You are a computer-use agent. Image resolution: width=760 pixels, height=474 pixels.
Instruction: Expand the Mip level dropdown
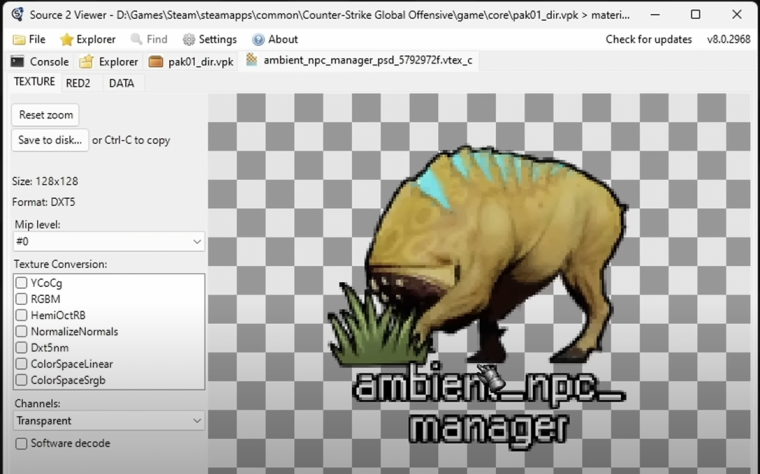pos(109,241)
